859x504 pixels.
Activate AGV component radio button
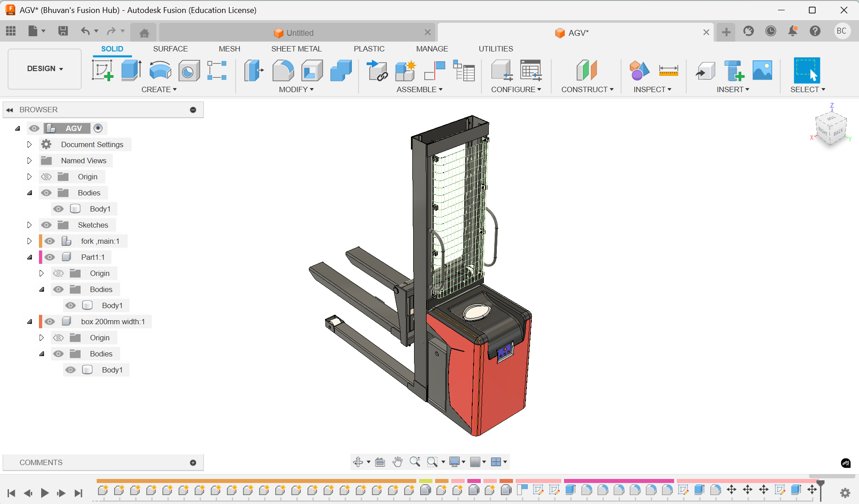[98, 128]
